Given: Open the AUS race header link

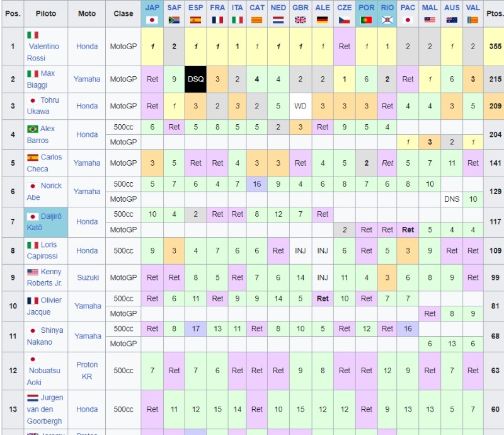Looking at the screenshot, I should [x=452, y=8].
